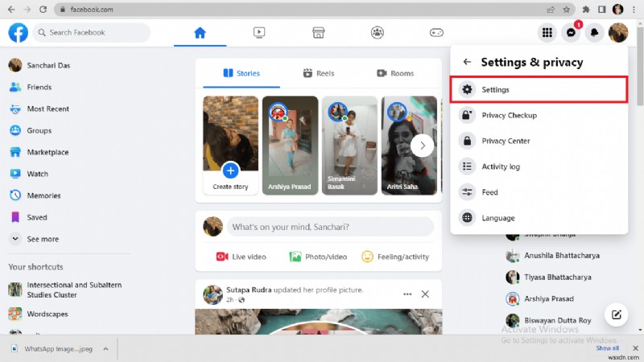Open Privacy Checkup from the menu

point(539,115)
